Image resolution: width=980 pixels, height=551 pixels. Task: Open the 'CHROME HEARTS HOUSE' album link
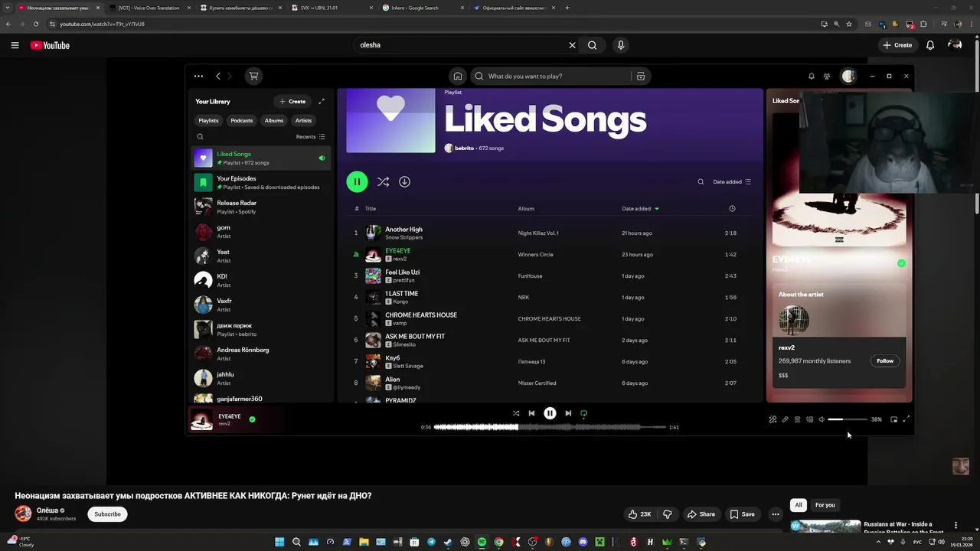click(549, 318)
